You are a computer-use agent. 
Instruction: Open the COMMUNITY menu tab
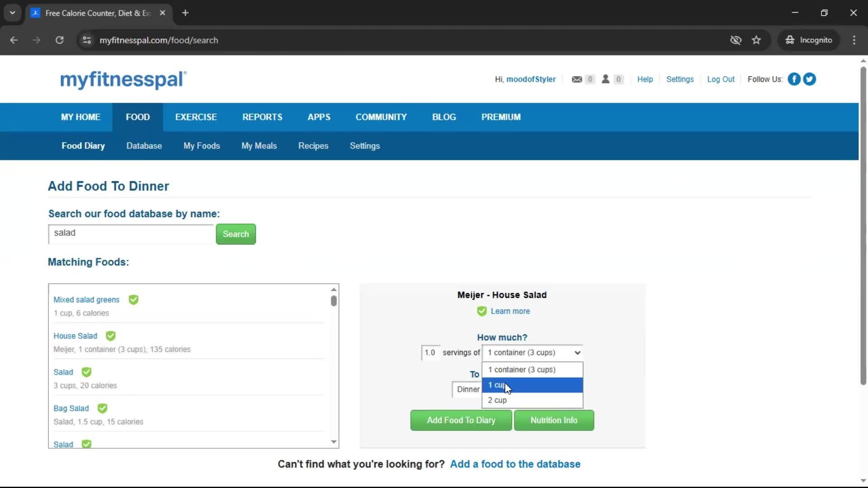coord(381,117)
